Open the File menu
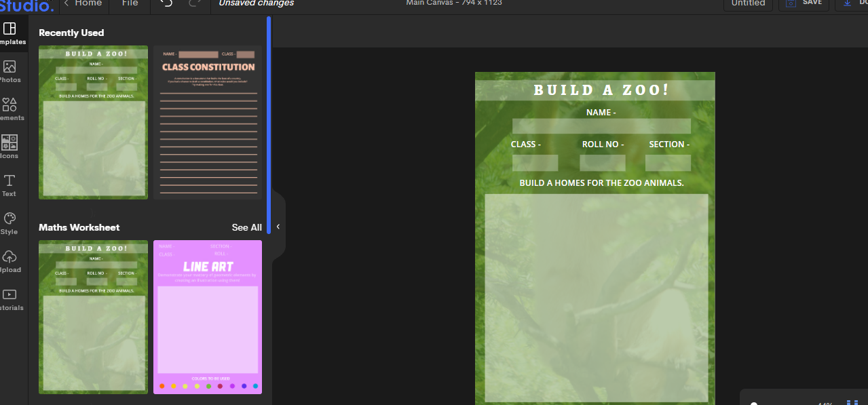Image resolution: width=868 pixels, height=405 pixels. (129, 3)
